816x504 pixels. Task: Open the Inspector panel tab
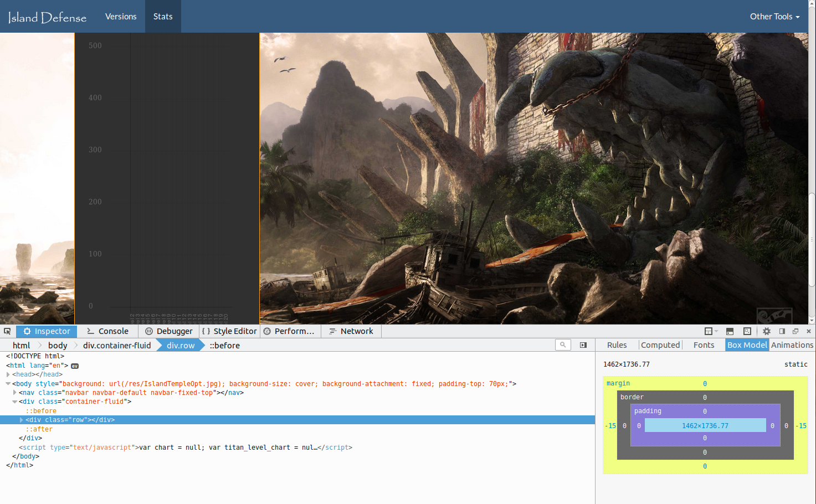[47, 331]
